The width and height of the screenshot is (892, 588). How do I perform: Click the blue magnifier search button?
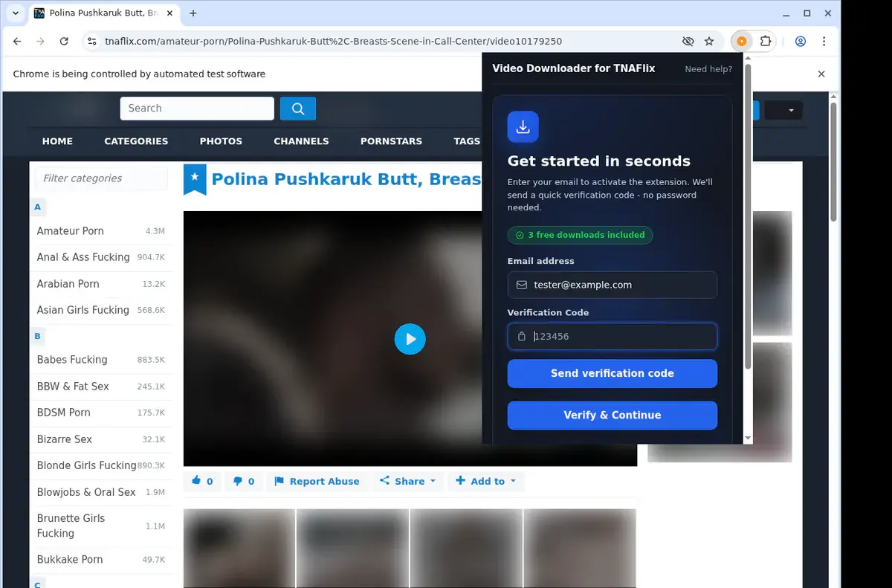pos(298,109)
